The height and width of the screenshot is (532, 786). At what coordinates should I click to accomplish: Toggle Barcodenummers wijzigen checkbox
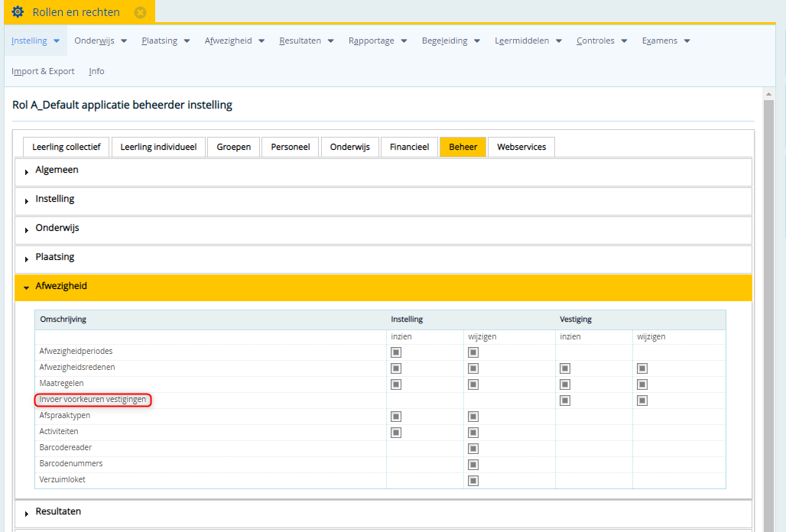coord(473,465)
